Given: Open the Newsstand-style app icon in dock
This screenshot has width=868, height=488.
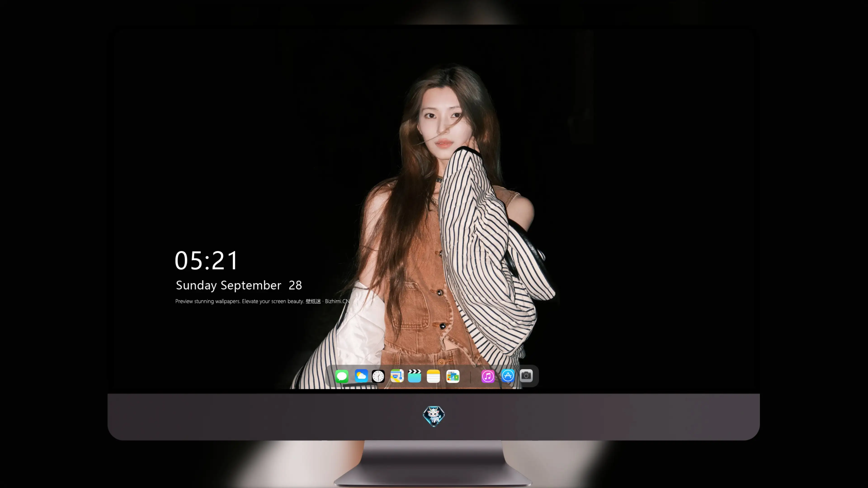Looking at the screenshot, I should 453,376.
